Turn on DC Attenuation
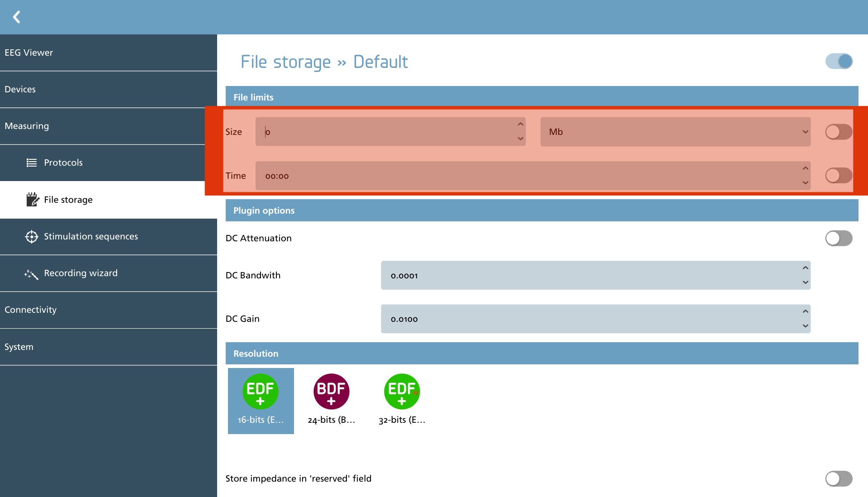This screenshot has height=497, width=868. coord(839,238)
